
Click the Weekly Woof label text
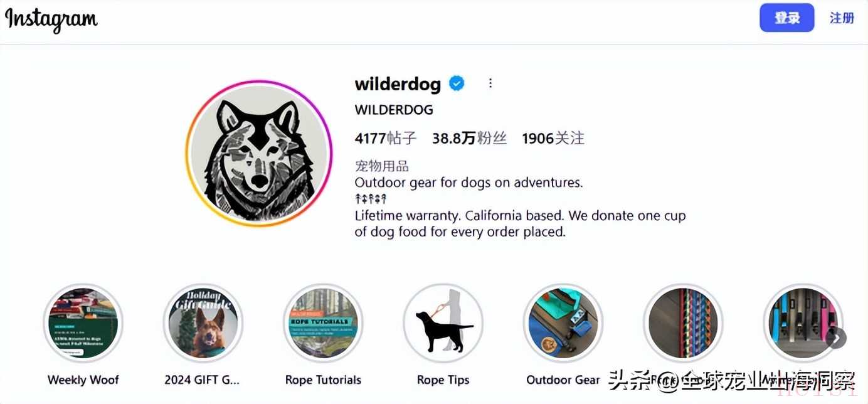83,380
